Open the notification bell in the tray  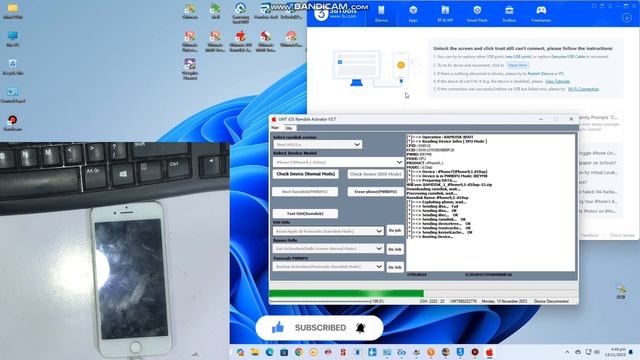(x=631, y=352)
